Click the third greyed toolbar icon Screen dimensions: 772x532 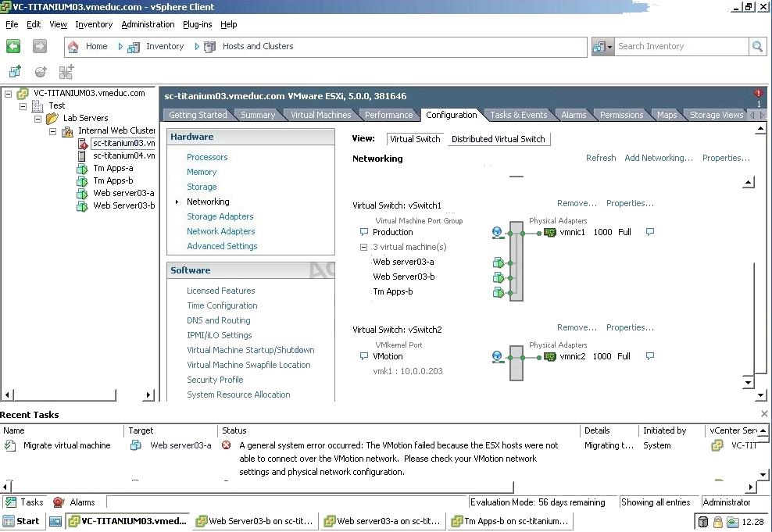click(x=66, y=72)
